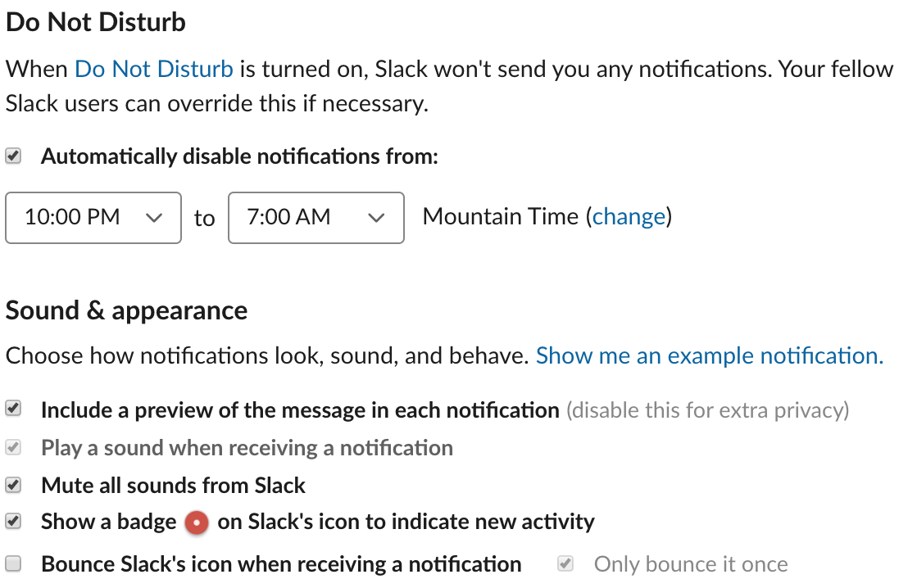Click the Mute all sounds from Slack text
Image resolution: width=908 pixels, height=588 pixels.
(173, 486)
